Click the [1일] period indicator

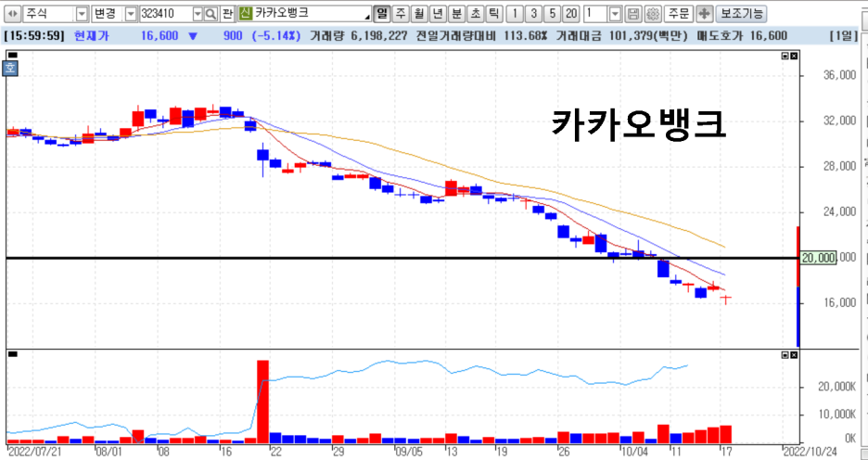point(844,36)
